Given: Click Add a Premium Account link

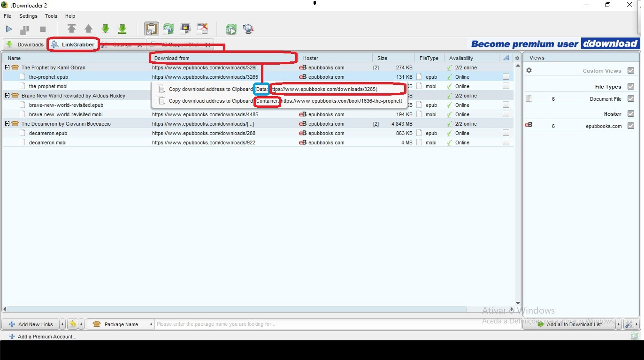Looking at the screenshot, I should click(x=42, y=337).
